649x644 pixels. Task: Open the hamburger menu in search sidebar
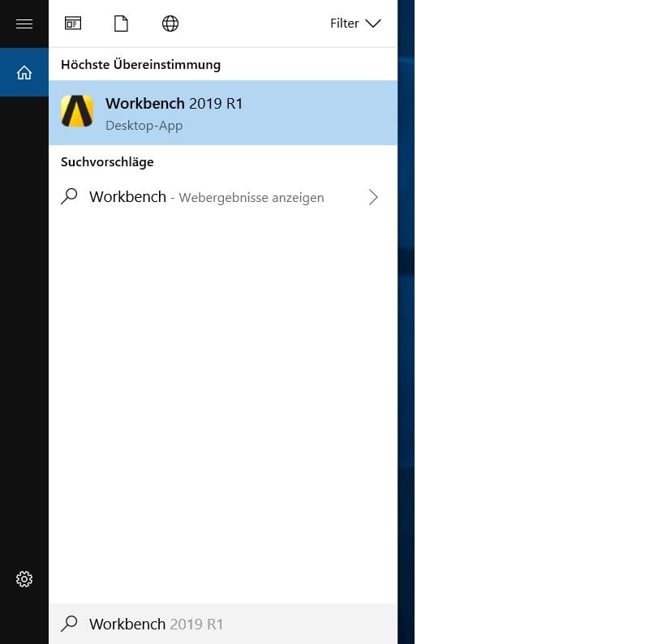24,24
